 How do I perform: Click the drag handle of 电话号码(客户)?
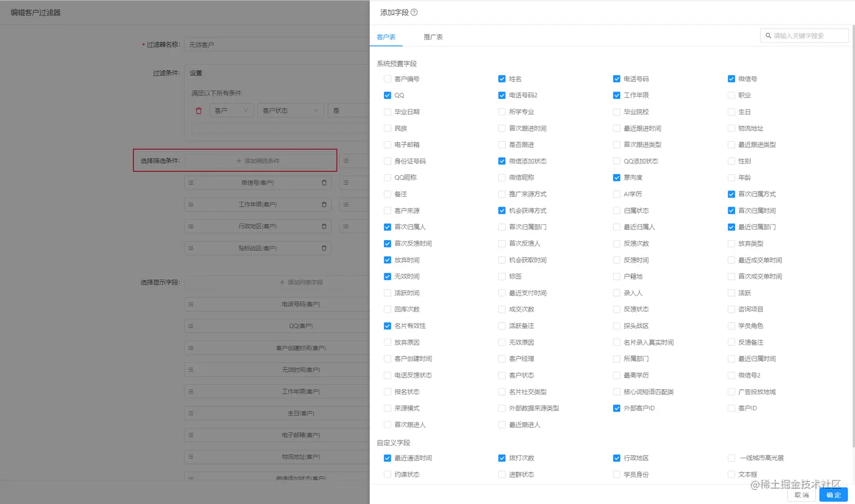pyautogui.click(x=191, y=304)
